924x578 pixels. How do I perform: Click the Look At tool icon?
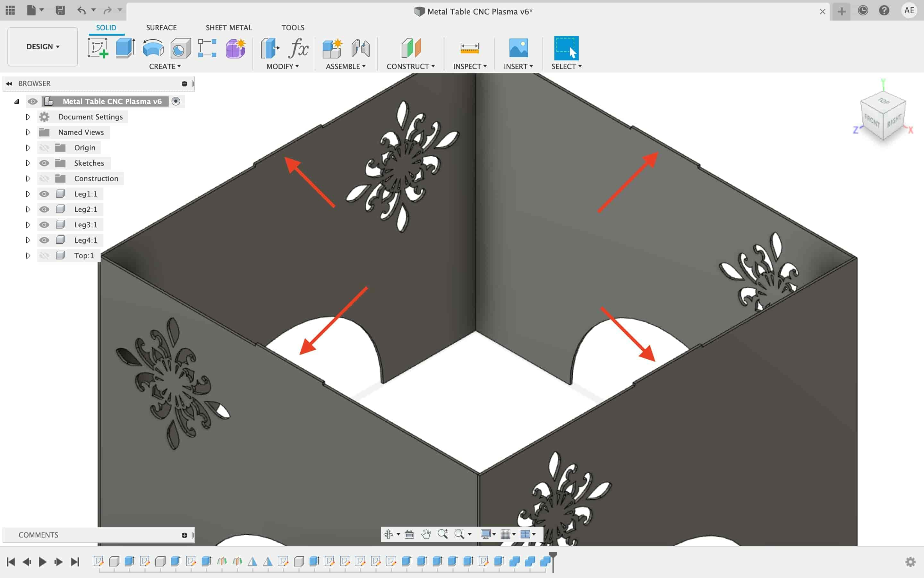click(409, 534)
